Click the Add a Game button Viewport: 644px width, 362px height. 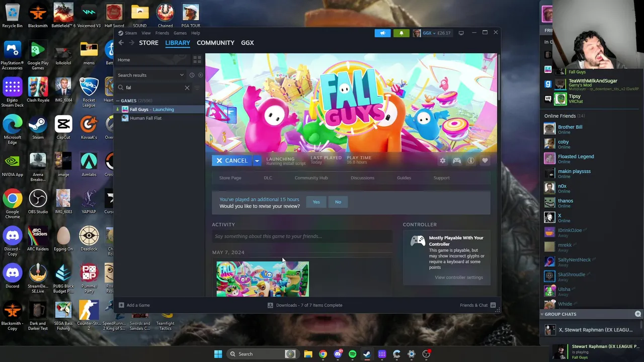pos(134,305)
